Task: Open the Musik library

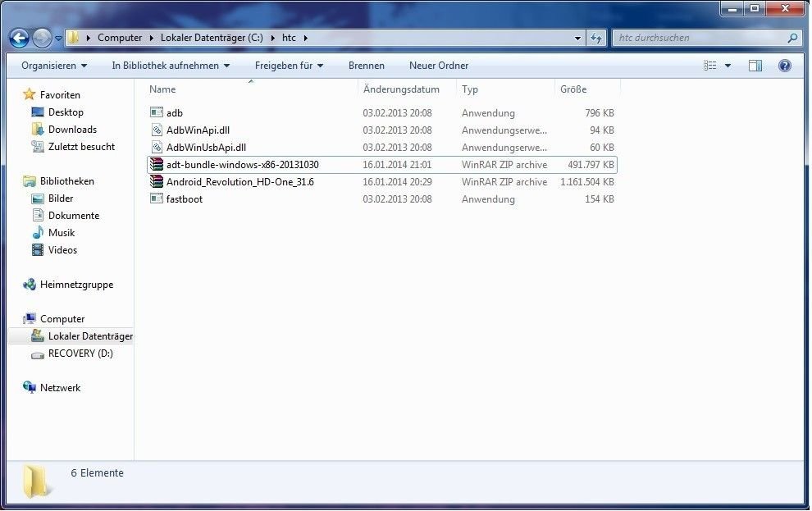Action: (x=62, y=233)
